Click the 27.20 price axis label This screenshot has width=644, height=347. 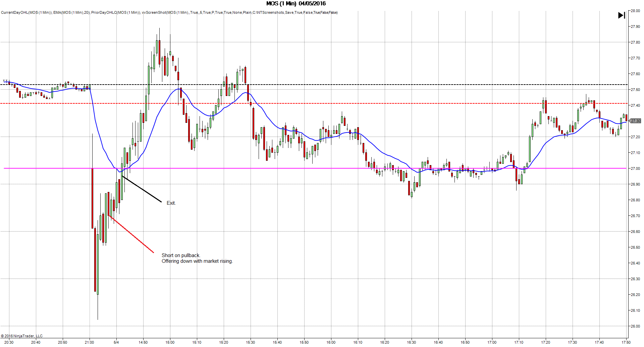tap(635, 137)
